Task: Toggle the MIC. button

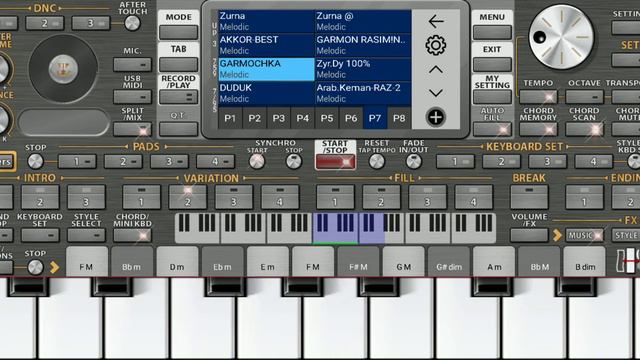Action: [x=132, y=64]
